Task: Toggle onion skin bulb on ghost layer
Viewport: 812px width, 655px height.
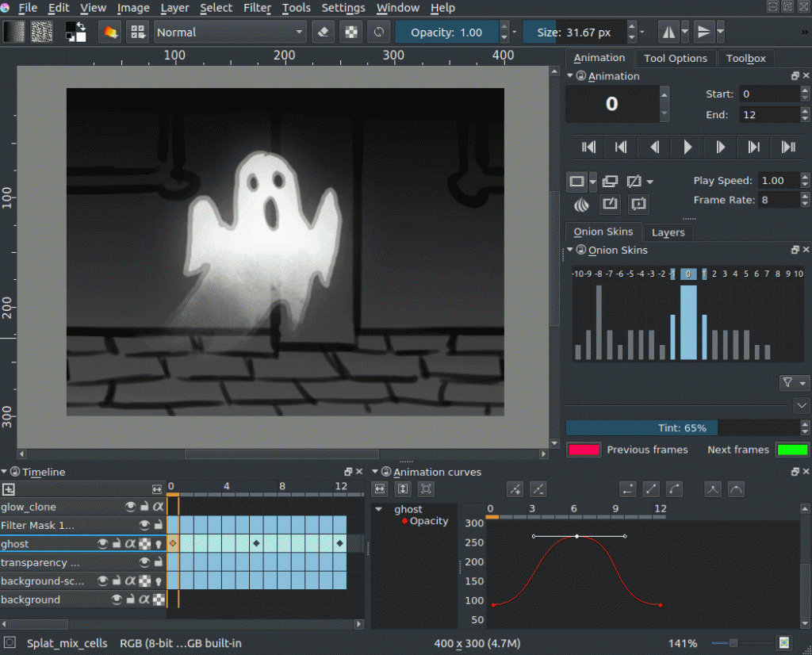Action: click(x=159, y=544)
